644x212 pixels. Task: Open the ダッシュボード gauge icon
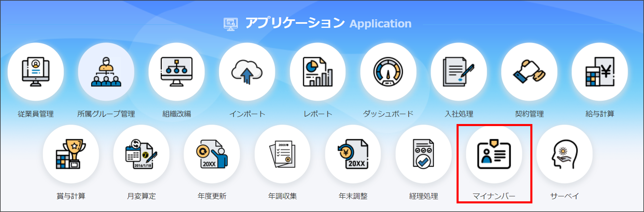pyautogui.click(x=388, y=72)
